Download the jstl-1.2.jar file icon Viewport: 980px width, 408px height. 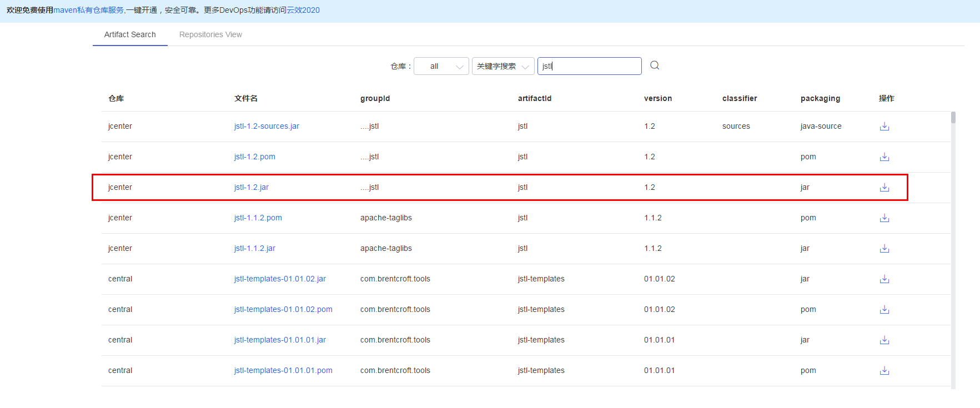[x=884, y=188]
